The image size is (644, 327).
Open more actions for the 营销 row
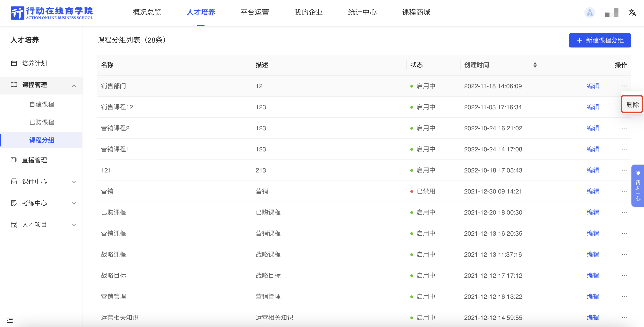(624, 191)
